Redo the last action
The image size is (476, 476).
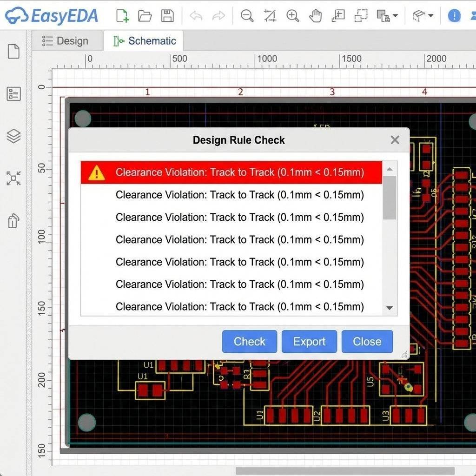click(218, 15)
